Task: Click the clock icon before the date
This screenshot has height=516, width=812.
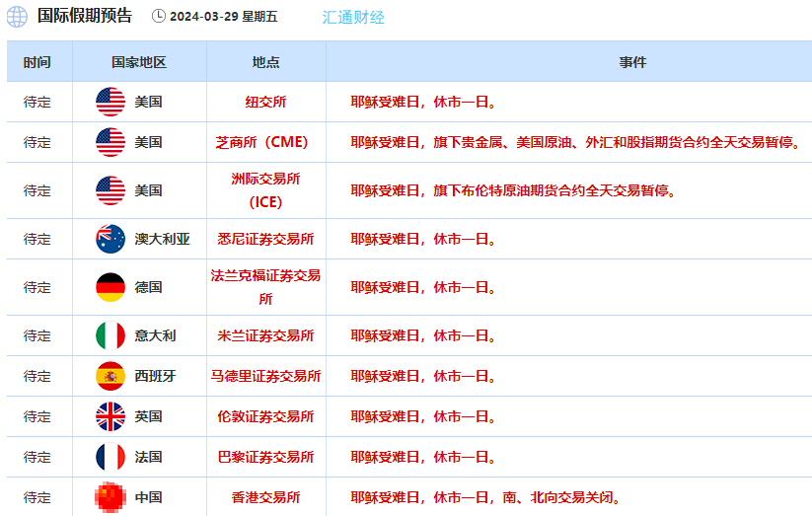Action: (x=159, y=16)
